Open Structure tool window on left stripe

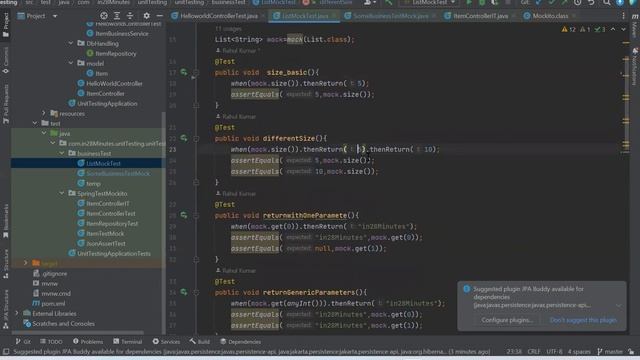click(x=5, y=265)
